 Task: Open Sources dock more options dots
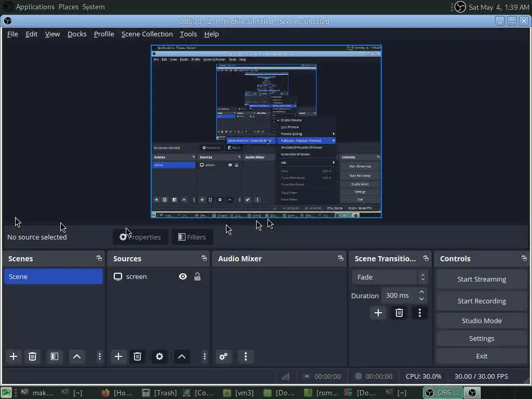click(x=204, y=356)
